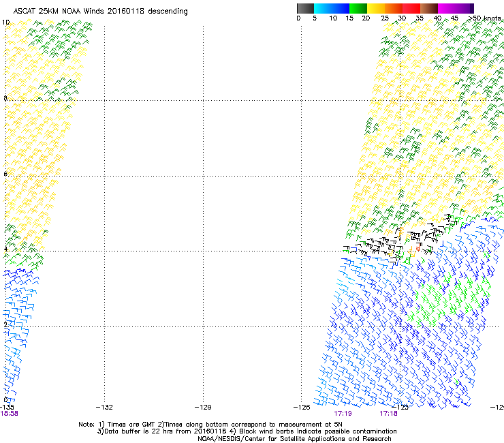
Task: Pick the dark blue 10-15 knots legend segment
Action: click(x=341, y=8)
